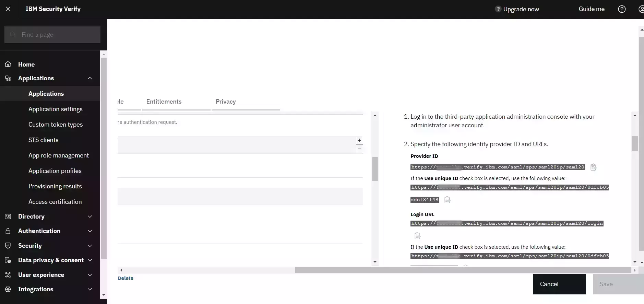644x304 pixels.
Task: Click the Upgrade now badge icon
Action: click(498, 9)
